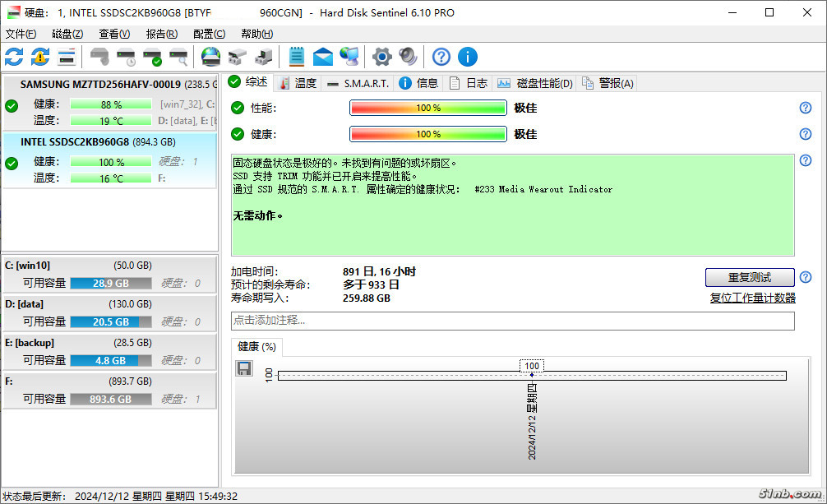Open settings via the gear icon
Image resolution: width=827 pixels, height=504 pixels.
[x=381, y=57]
